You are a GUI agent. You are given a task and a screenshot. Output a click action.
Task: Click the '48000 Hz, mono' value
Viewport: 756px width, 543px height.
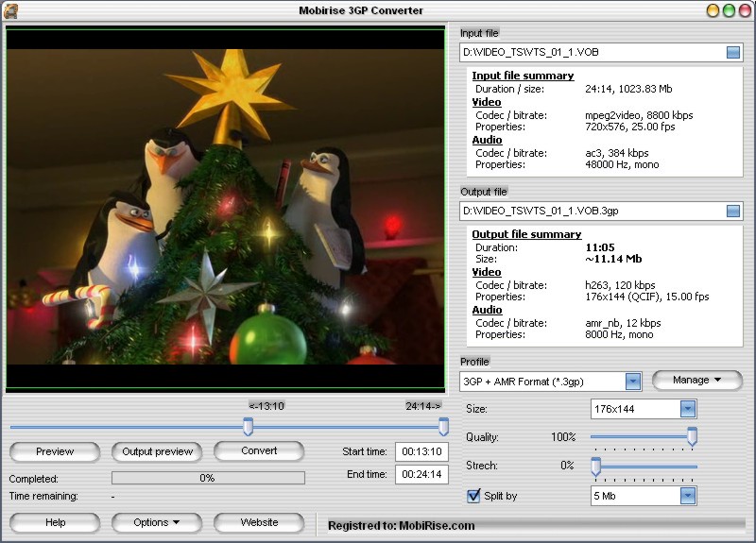tap(622, 164)
